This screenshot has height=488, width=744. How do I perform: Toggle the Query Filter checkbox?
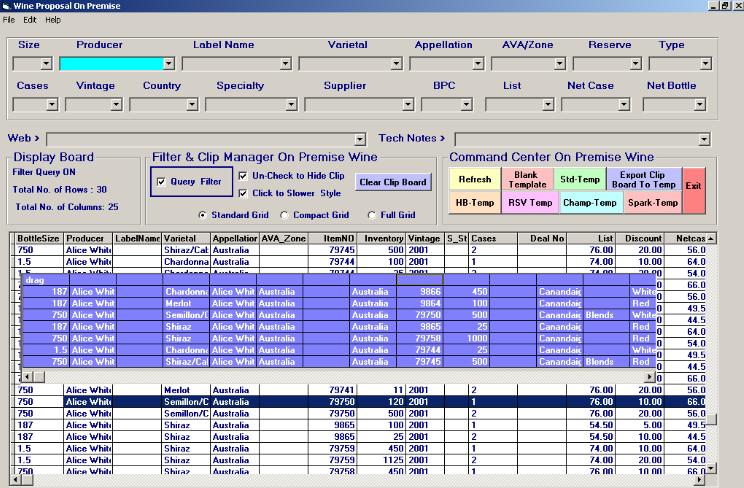click(161, 182)
